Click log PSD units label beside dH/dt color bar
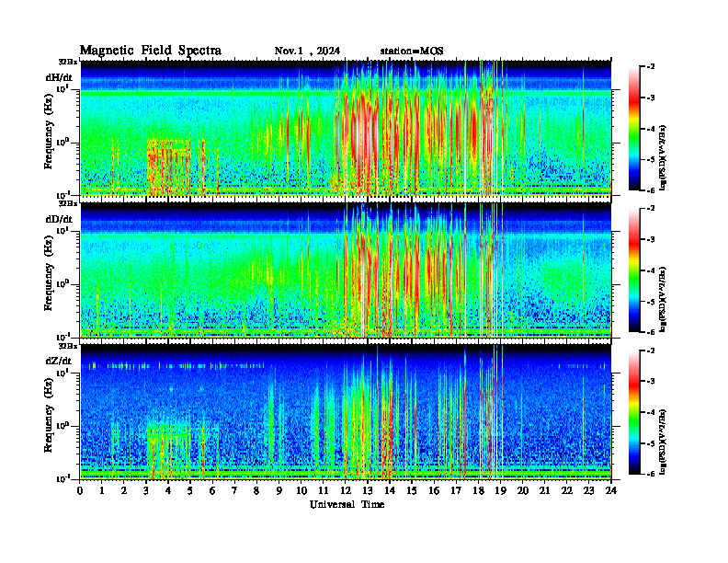This screenshot has width=728, height=563. pos(664,157)
